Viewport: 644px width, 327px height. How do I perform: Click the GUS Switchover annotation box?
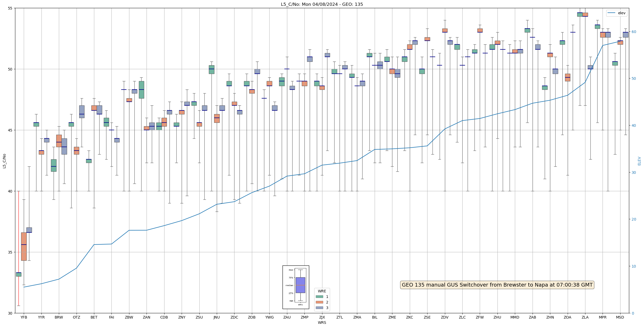[497, 285]
